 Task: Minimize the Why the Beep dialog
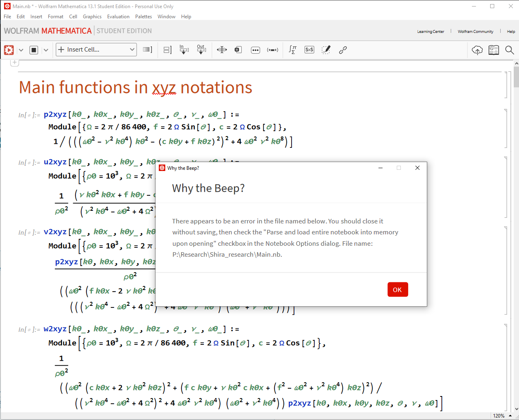[x=381, y=168]
